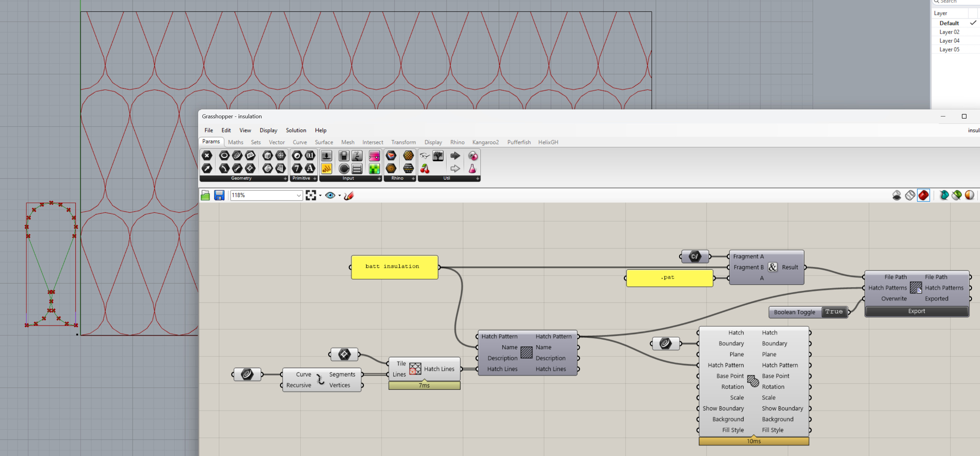Viewport: 980px width, 456px height.
Task: Choose the Number 0.1 primitive icon
Action: (x=310, y=155)
